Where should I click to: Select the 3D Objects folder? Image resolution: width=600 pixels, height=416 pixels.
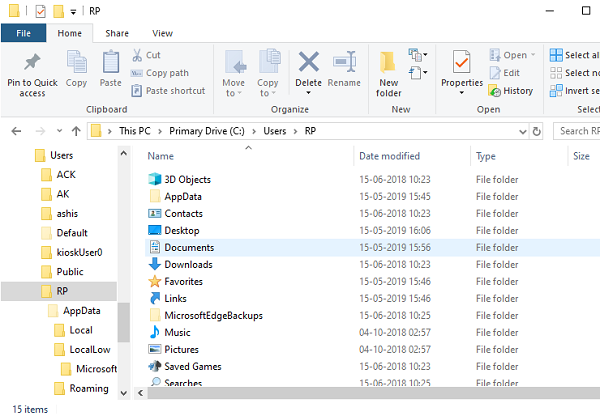pos(188,179)
